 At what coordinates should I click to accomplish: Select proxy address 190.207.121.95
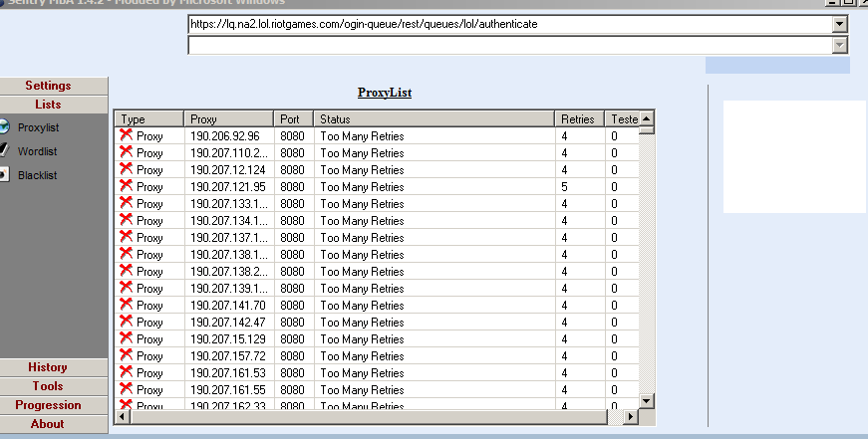(227, 187)
